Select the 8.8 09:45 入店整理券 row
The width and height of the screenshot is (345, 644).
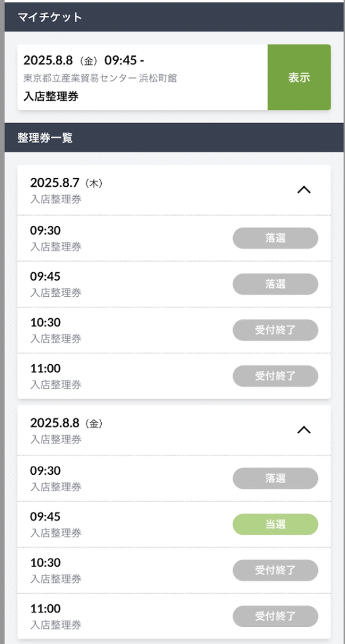coord(174,525)
